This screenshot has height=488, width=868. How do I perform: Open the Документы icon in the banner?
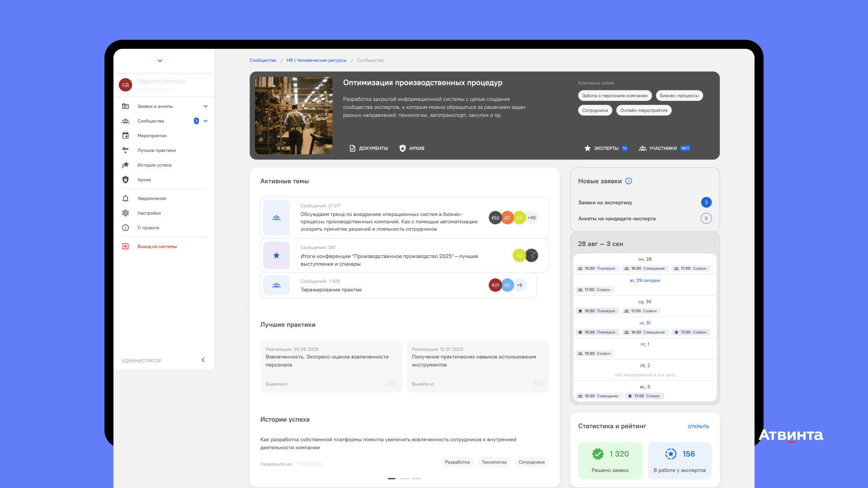pos(353,148)
